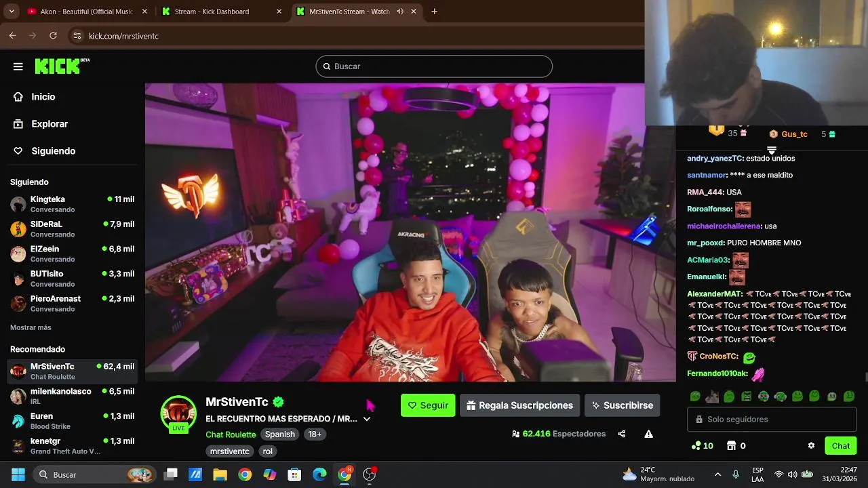The image size is (868, 488).
Task: Share the stream via the share icon
Action: click(622, 434)
